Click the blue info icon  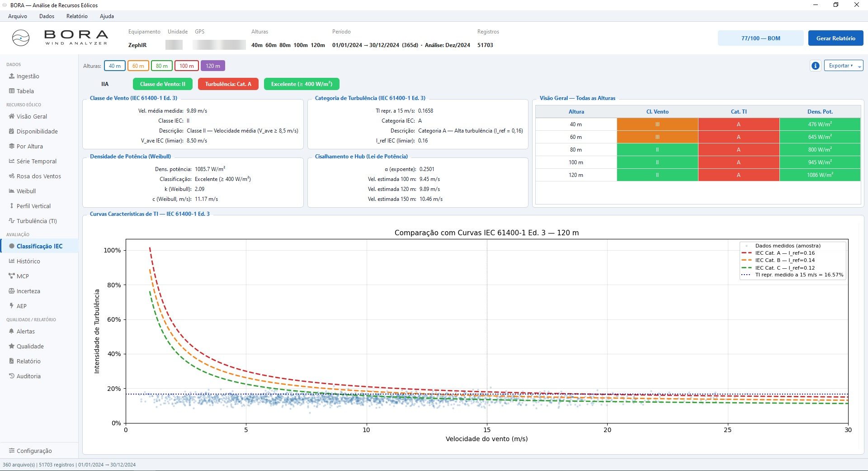pos(816,66)
